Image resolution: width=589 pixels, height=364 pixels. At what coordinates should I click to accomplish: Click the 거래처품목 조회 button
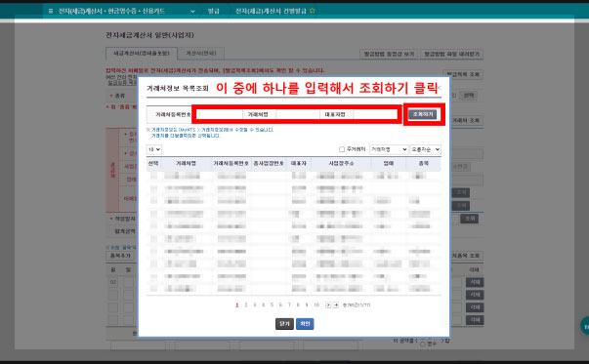coord(466,256)
